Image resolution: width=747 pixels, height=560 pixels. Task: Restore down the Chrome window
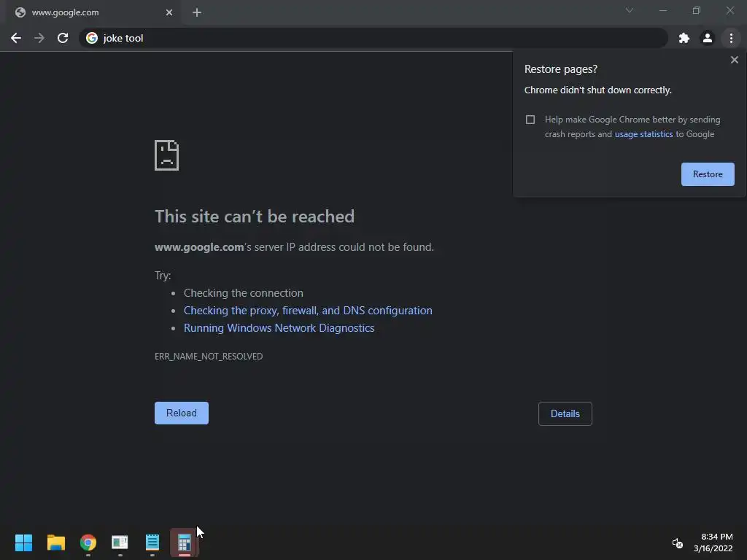pos(697,10)
